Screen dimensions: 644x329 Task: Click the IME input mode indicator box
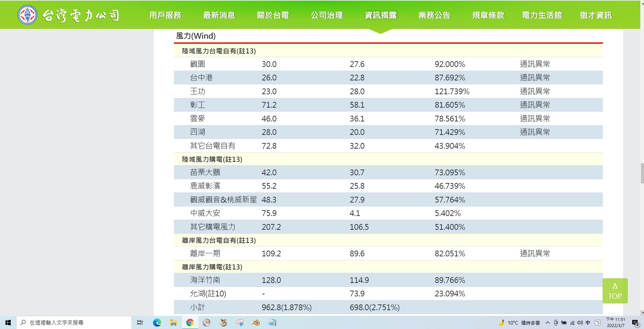(598, 323)
